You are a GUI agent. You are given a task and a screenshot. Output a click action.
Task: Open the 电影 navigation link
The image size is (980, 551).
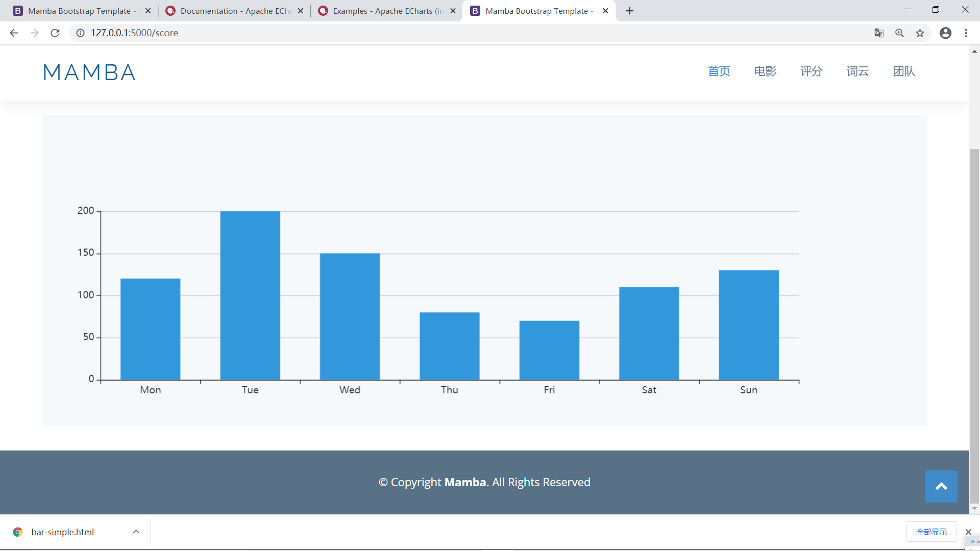coord(765,71)
